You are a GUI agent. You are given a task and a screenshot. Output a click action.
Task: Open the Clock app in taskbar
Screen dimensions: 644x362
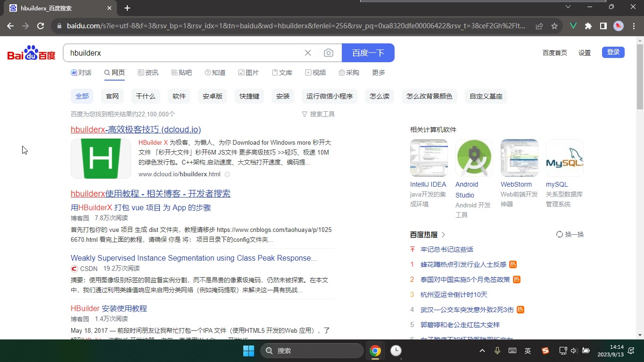point(396,351)
